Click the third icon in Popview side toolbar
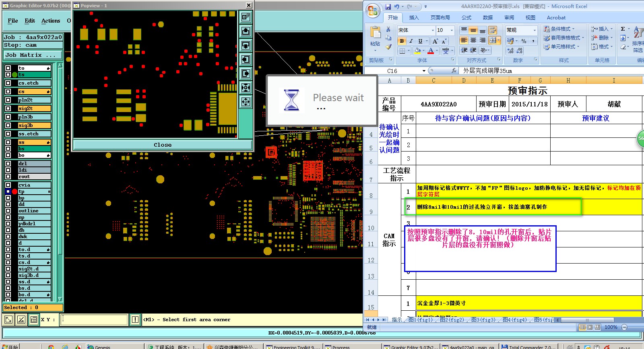 pyautogui.click(x=246, y=45)
